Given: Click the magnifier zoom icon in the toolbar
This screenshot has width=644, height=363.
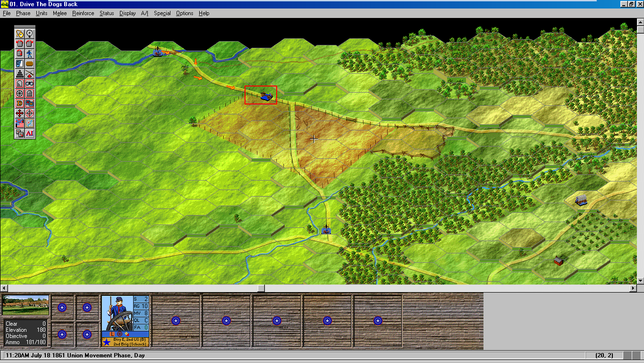Looking at the screenshot, I should (x=30, y=34).
